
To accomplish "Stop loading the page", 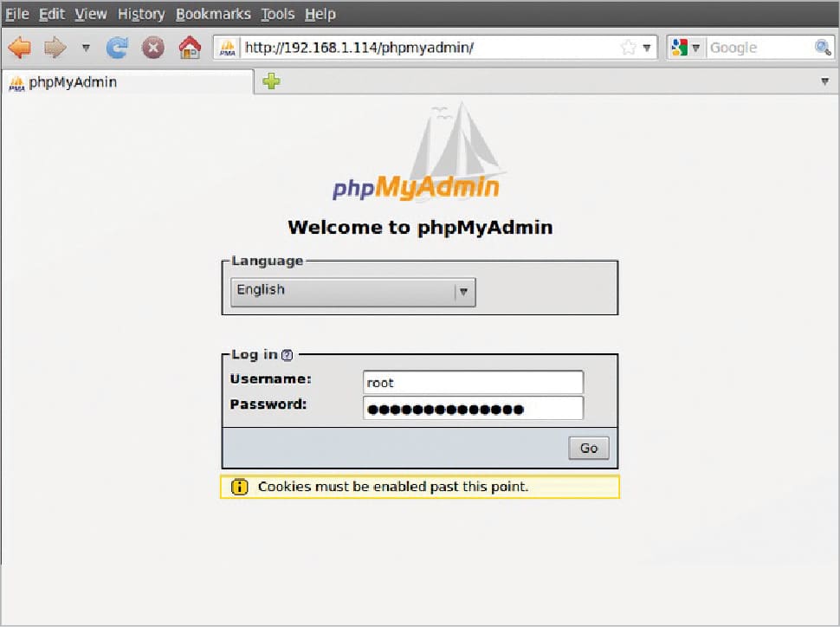I will pyautogui.click(x=153, y=48).
